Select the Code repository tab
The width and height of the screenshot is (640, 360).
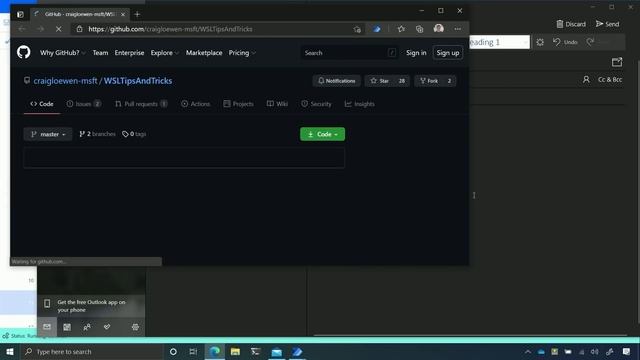point(42,104)
